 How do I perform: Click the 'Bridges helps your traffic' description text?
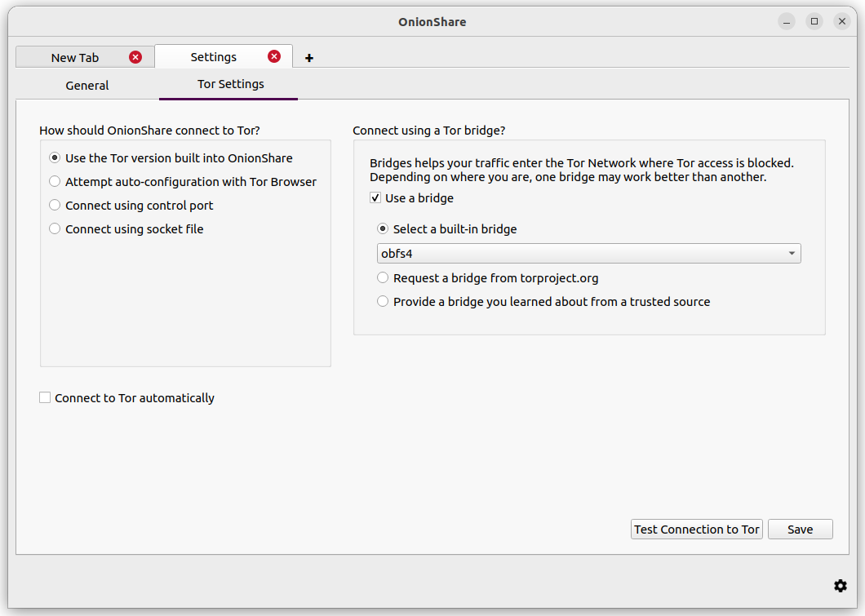tap(582, 170)
